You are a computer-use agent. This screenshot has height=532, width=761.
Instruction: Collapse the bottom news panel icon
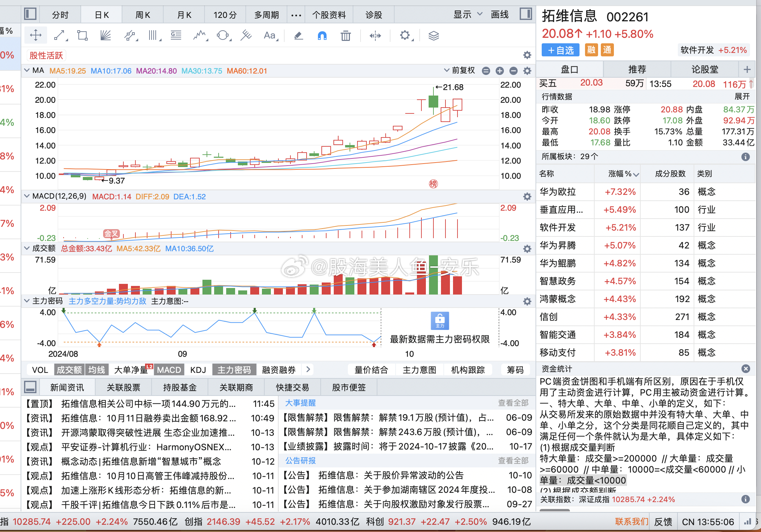tap(30, 387)
